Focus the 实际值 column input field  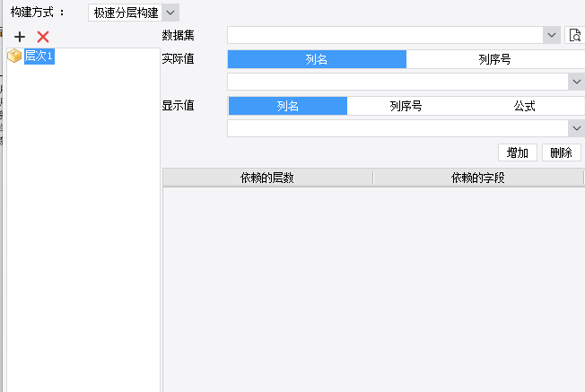(397, 82)
